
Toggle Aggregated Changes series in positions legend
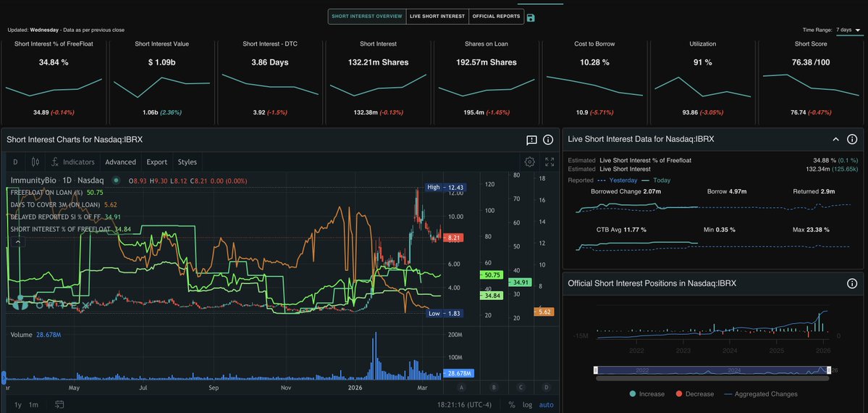click(761, 393)
